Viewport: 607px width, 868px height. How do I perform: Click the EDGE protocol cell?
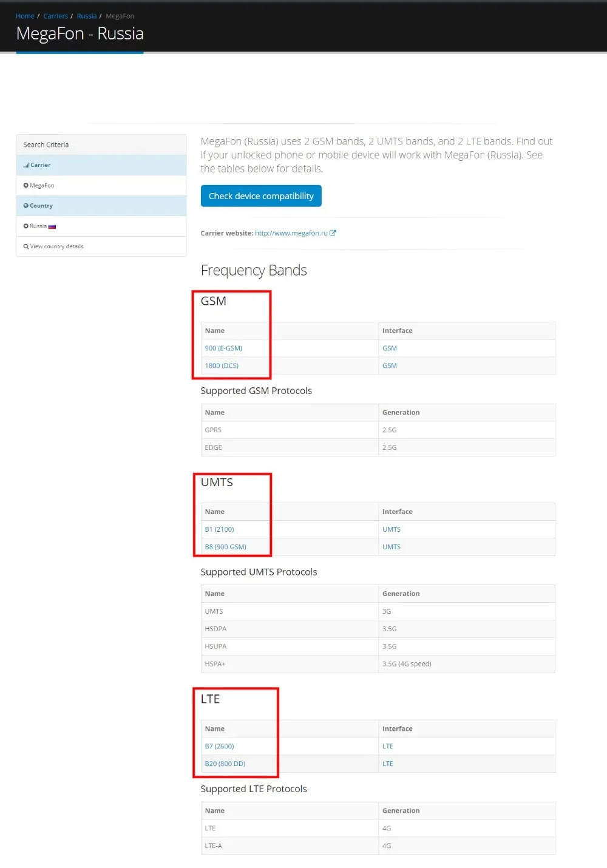click(x=290, y=448)
